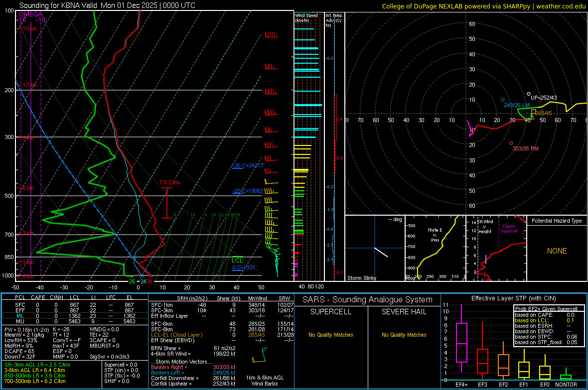Screen dimensions: 588x390
Task: Click the SR Wind v. Height label
Action: [484, 227]
